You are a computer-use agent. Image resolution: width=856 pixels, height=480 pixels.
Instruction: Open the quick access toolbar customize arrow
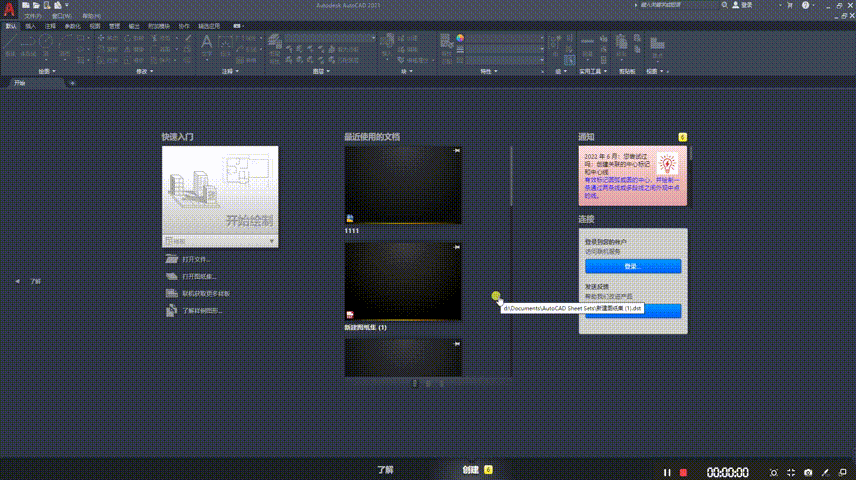[x=67, y=5]
